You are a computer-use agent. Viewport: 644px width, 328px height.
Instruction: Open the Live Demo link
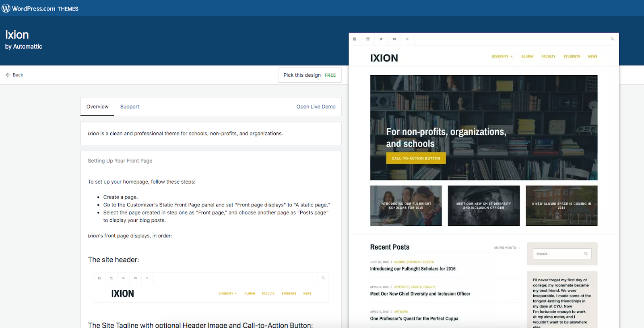pyautogui.click(x=316, y=107)
